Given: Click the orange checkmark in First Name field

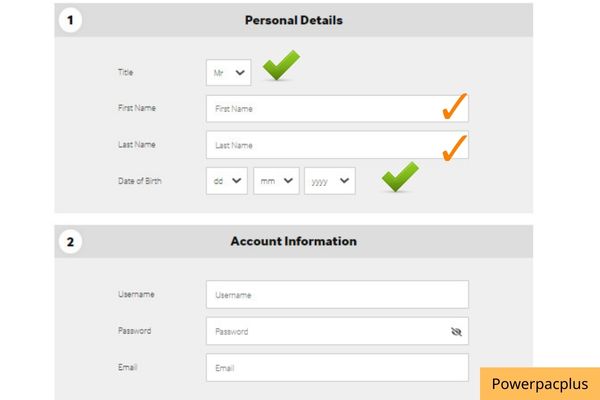Looking at the screenshot, I should coord(455,106).
